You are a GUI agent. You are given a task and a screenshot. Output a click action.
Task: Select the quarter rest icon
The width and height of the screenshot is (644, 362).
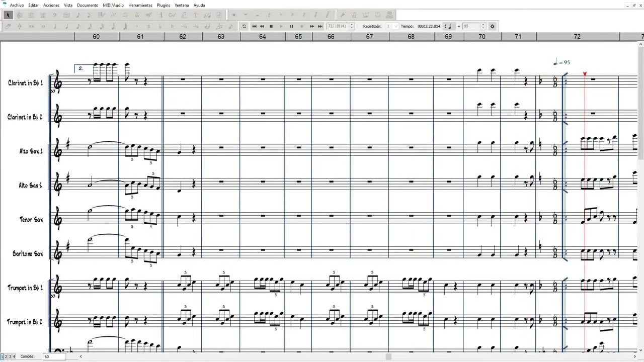[269, 15]
